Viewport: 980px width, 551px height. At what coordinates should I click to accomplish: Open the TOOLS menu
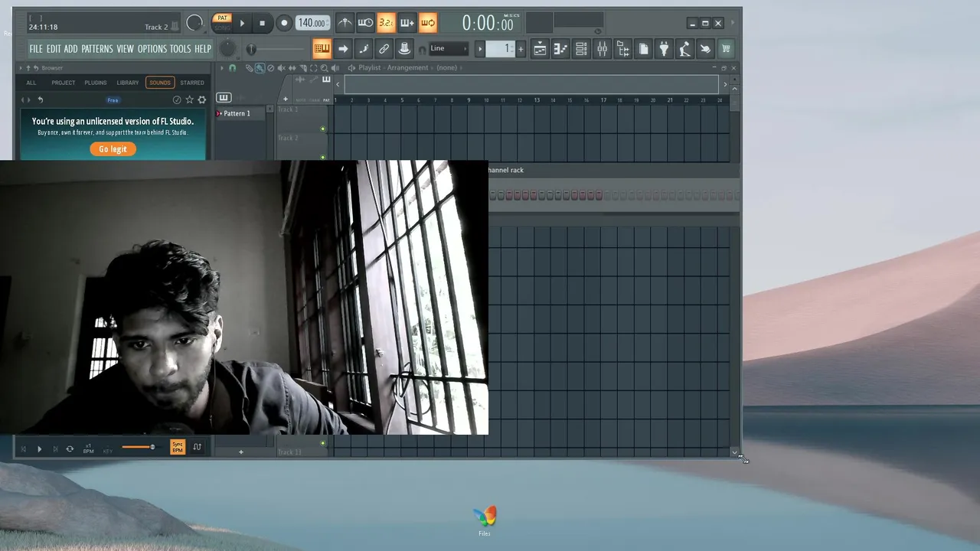pyautogui.click(x=180, y=49)
